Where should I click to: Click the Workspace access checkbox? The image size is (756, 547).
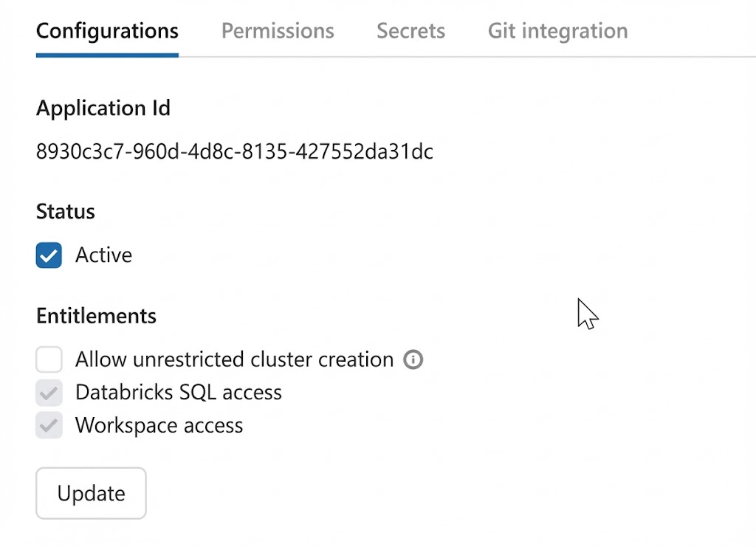pos(49,426)
